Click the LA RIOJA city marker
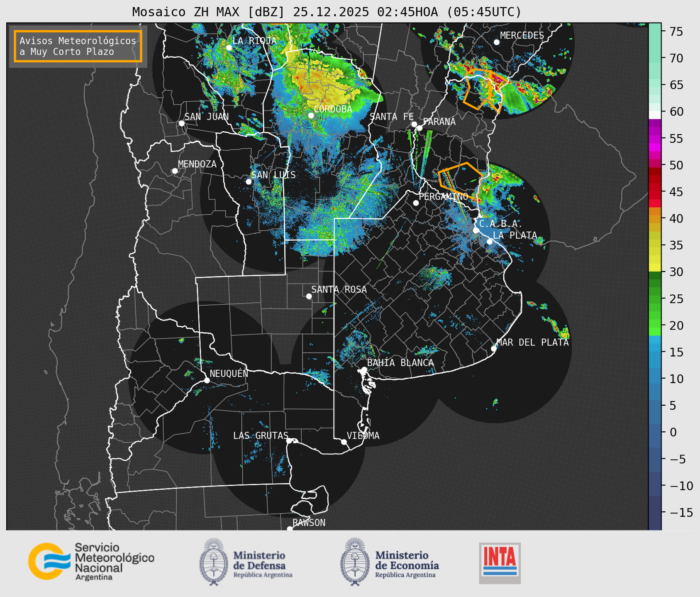The height and width of the screenshot is (597, 700). coord(229,48)
